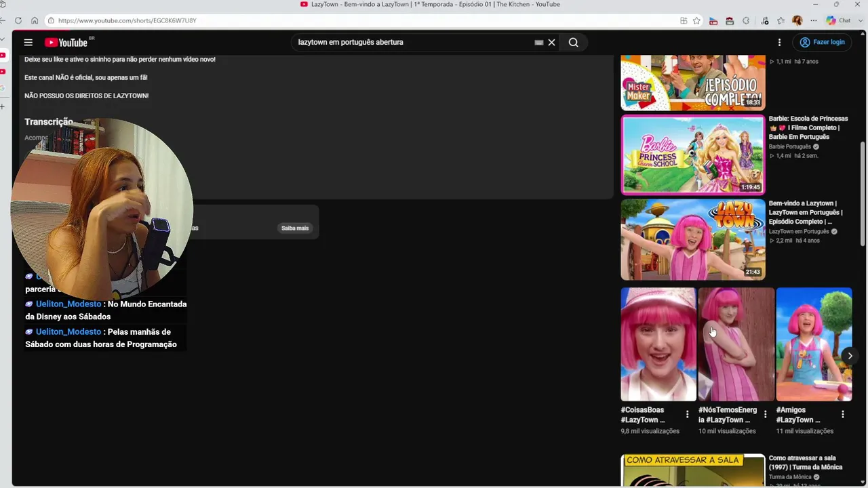The image size is (868, 488).
Task: Expand the sidebar chevron below back arrow
Action: [3, 39]
